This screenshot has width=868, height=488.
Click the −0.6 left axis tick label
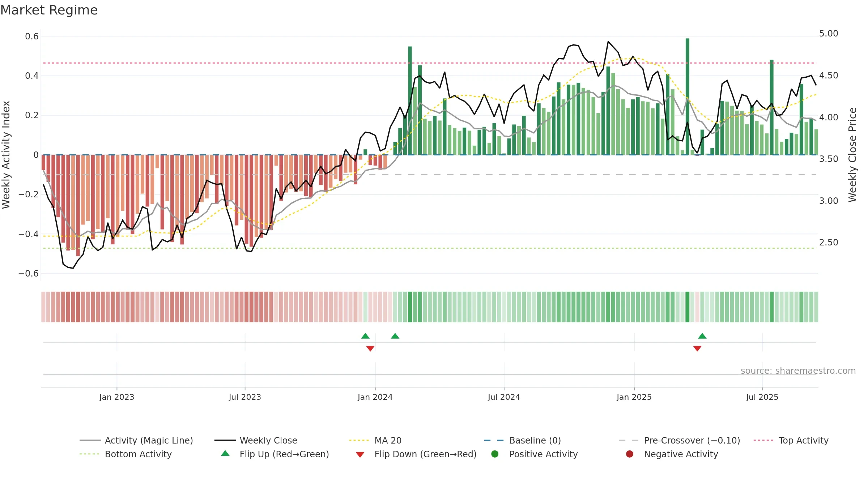[29, 273]
